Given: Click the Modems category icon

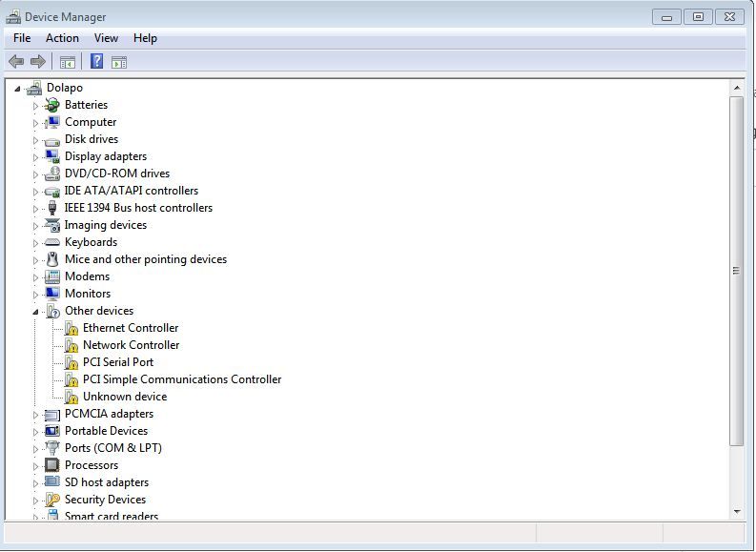Looking at the screenshot, I should [x=51, y=276].
